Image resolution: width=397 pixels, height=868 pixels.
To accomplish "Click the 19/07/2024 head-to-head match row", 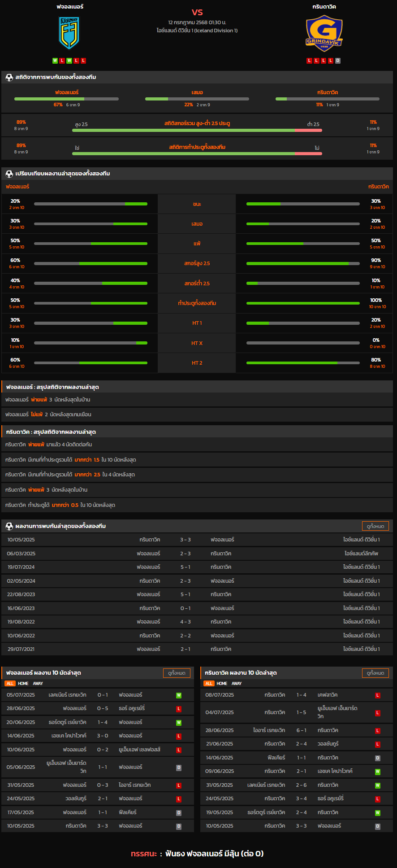I will [197, 567].
